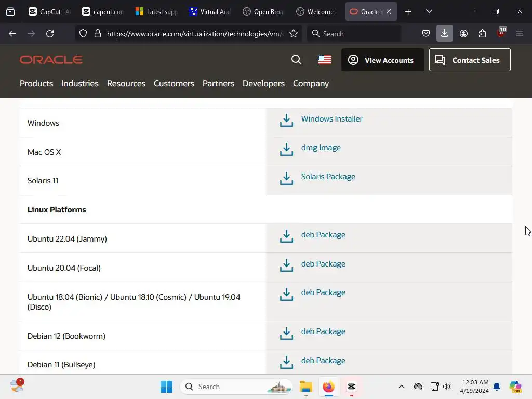Download the dmg Image link
The height and width of the screenshot is (399, 532).
(321, 148)
